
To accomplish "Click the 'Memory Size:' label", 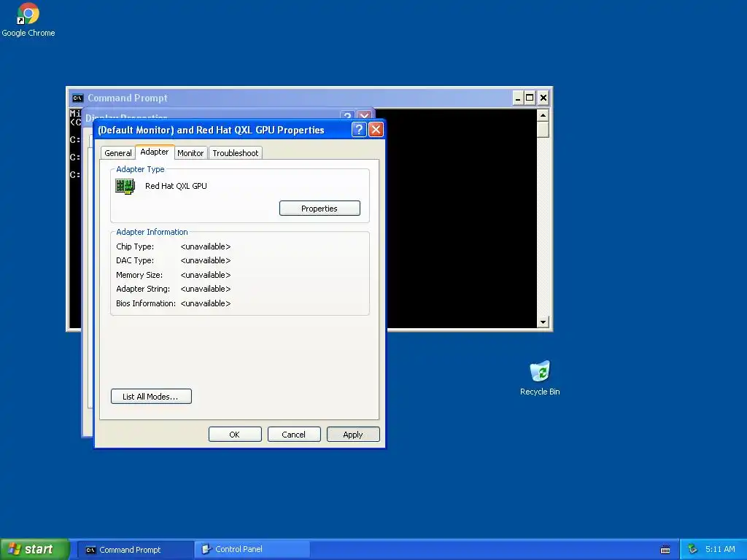I will 139,275.
